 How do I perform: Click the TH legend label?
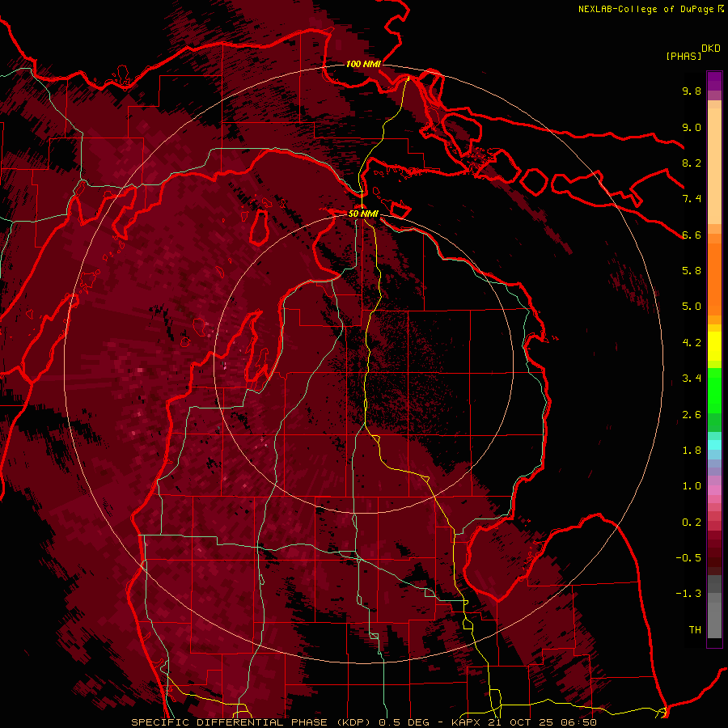(695, 630)
